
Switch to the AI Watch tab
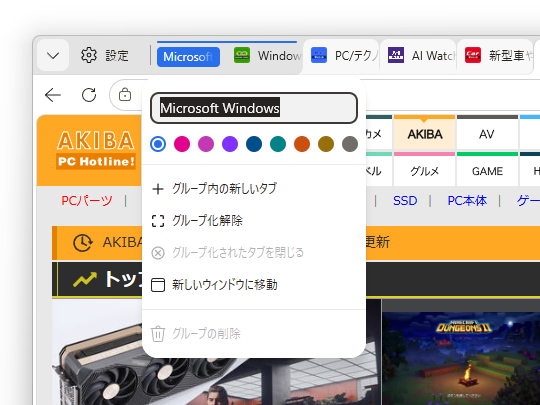(418, 56)
